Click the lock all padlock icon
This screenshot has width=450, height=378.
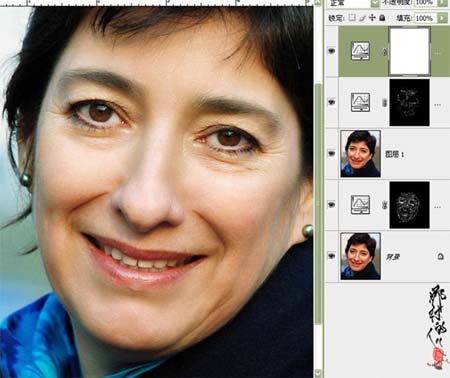pos(382,18)
